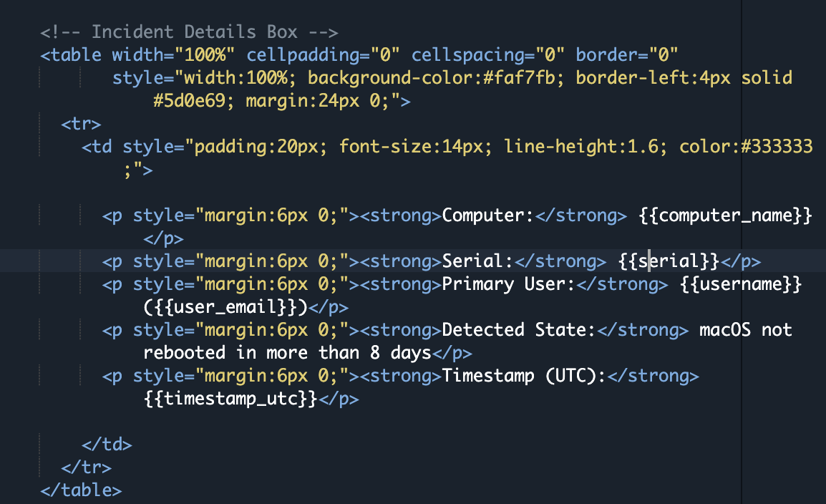Click the {{timestamp_utc}} variable
Viewport: 826px width, 504px height.
click(230, 399)
